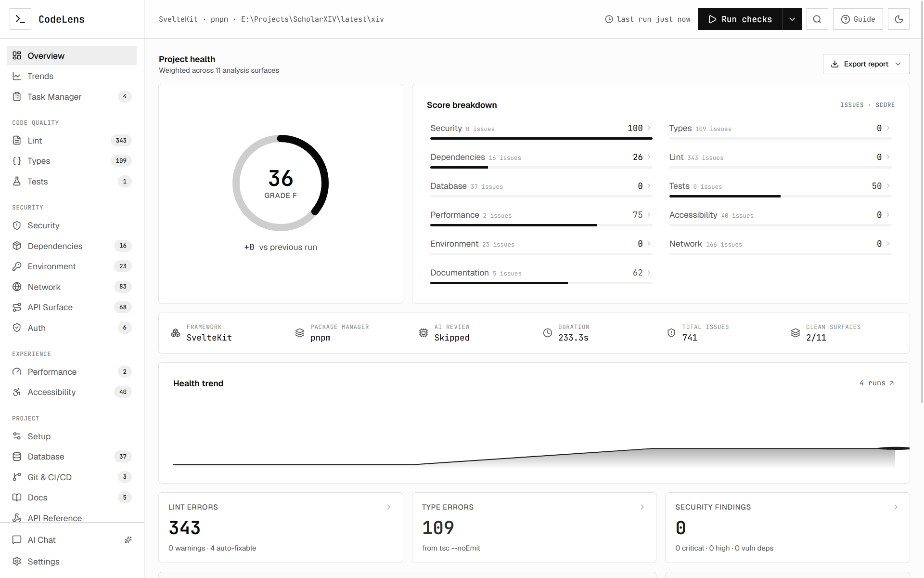This screenshot has width=924, height=578.
Task: Click the Docs book icon
Action: coord(17,498)
